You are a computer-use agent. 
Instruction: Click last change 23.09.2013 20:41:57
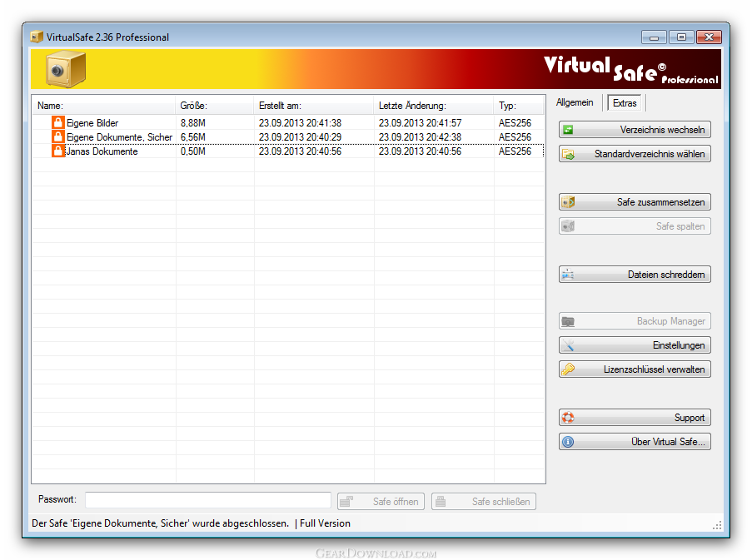click(x=420, y=123)
